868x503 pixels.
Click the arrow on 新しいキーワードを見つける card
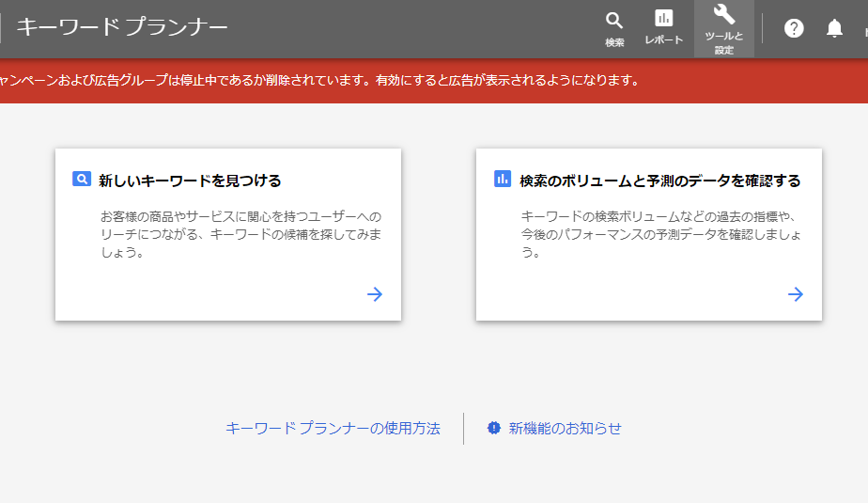[375, 294]
